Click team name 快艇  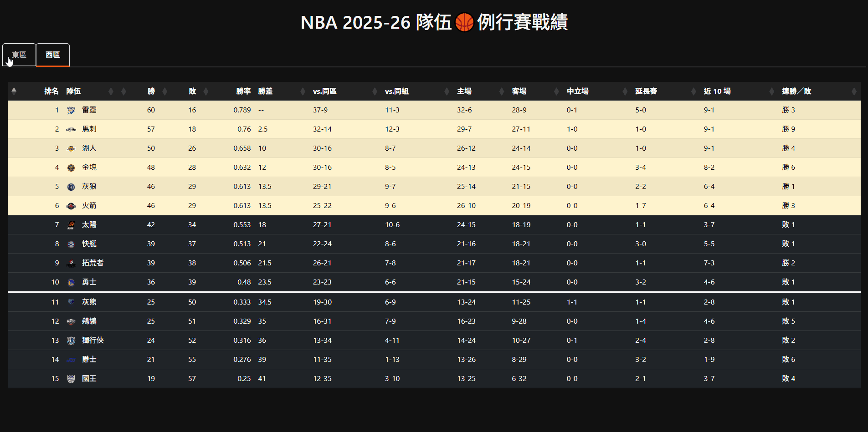(x=89, y=244)
